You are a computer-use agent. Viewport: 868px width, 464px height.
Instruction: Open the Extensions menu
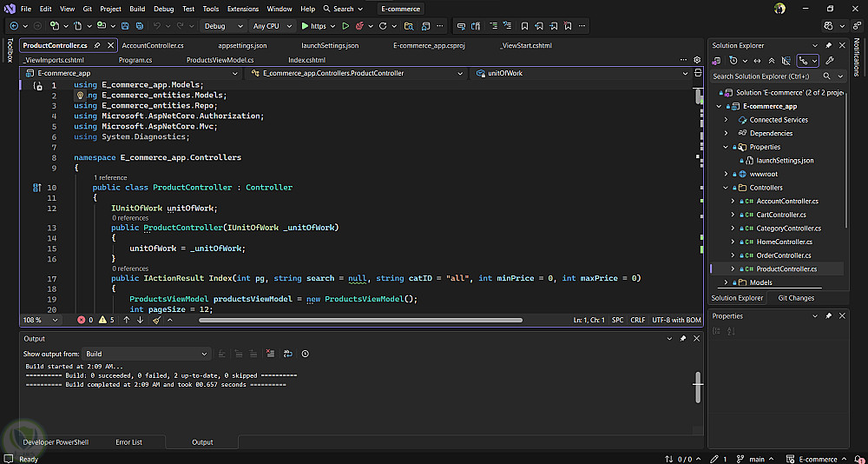pos(242,9)
